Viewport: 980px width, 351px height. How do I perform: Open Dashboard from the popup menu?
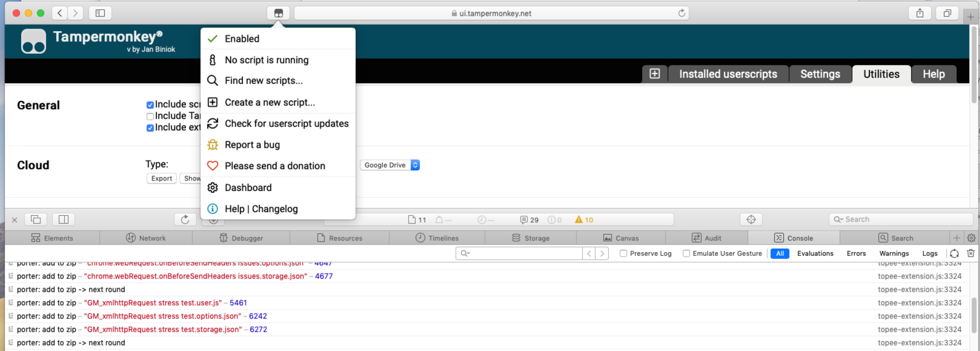pos(278,188)
